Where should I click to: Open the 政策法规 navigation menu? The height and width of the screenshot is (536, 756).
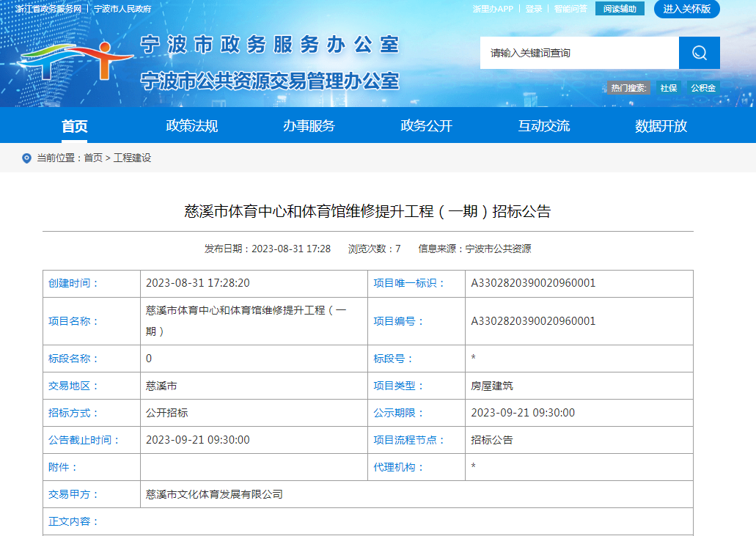tap(191, 126)
